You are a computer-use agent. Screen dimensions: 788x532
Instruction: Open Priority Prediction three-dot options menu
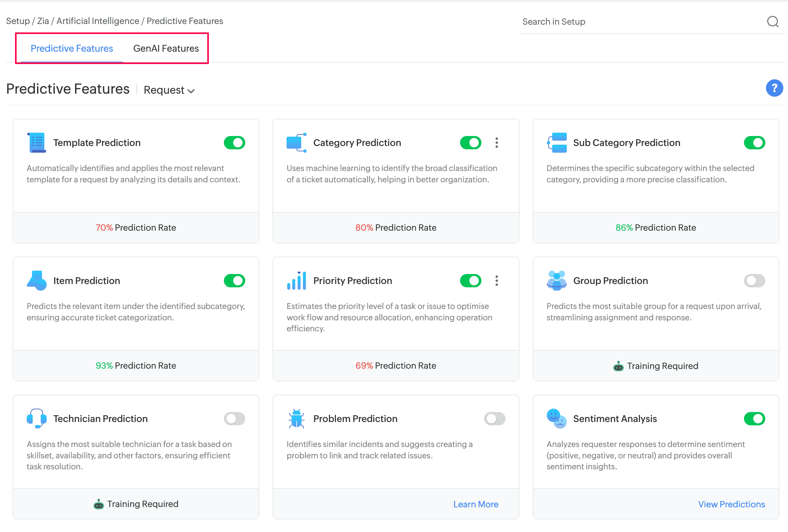coord(496,281)
